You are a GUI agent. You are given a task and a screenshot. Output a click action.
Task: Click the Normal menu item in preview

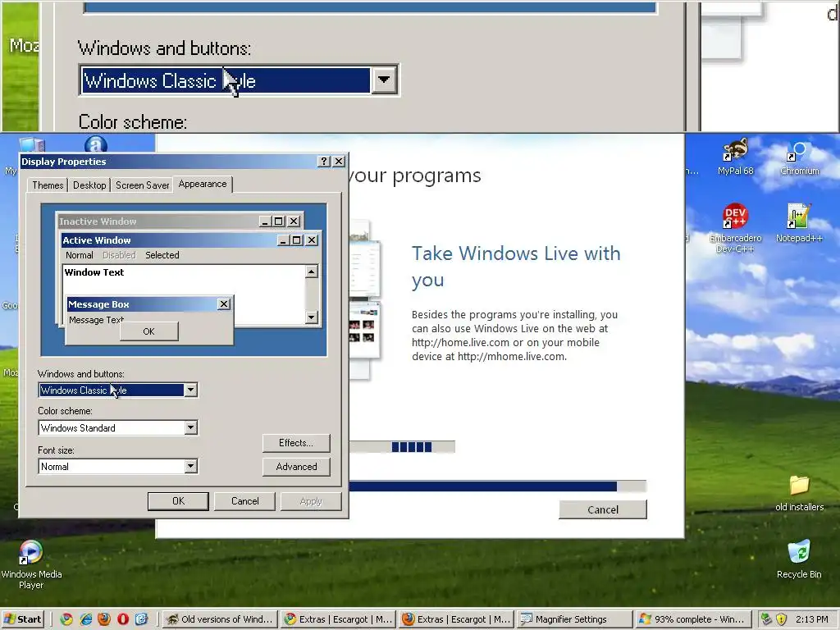tap(80, 255)
